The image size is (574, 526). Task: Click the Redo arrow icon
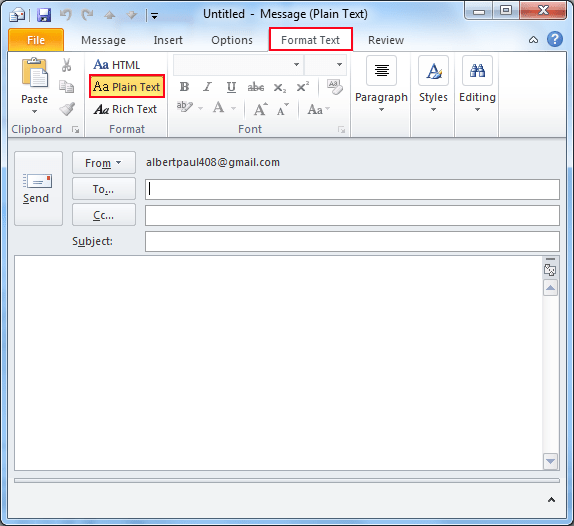pos(87,15)
